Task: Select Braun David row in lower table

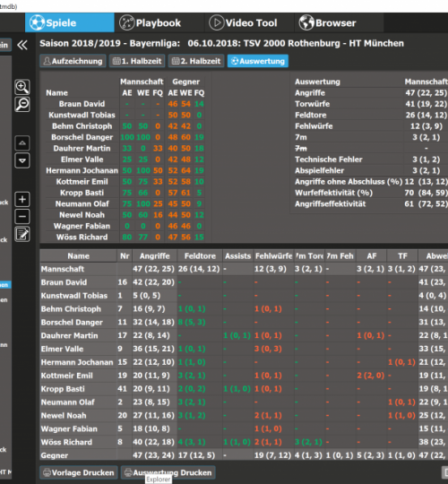Action: point(244,282)
